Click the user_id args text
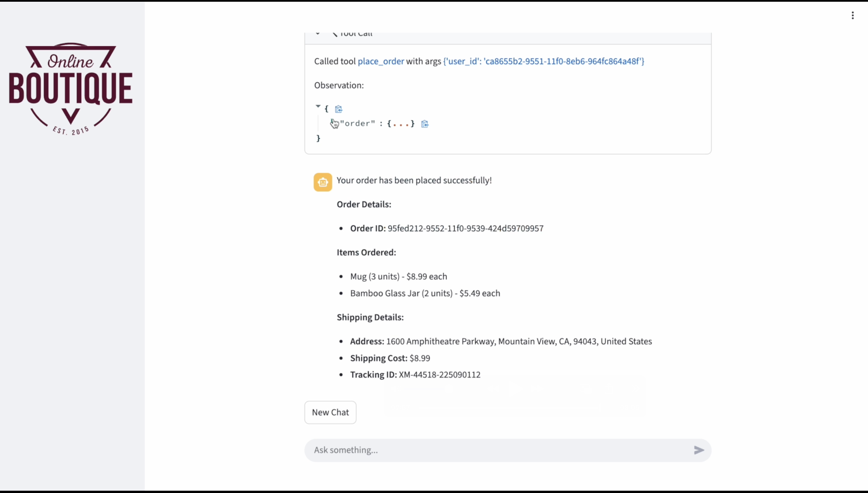Screen dimensions: 868x493 (x=543, y=61)
